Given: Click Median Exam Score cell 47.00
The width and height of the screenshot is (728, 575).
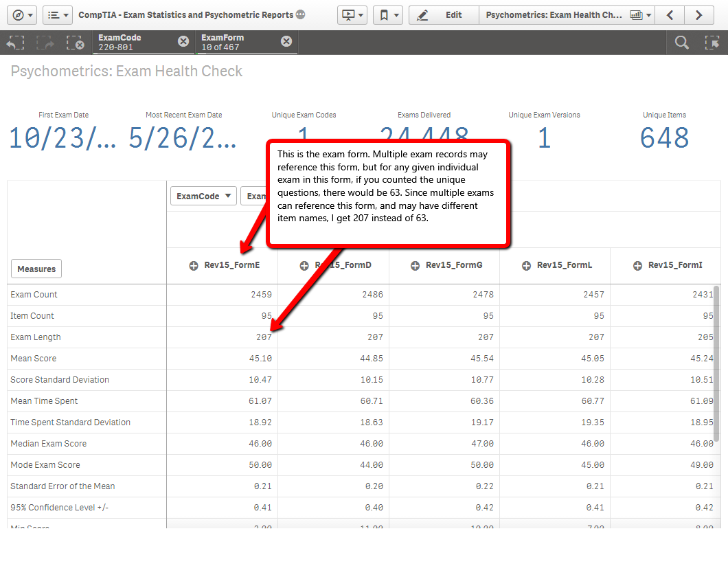Looking at the screenshot, I should (x=482, y=444).
